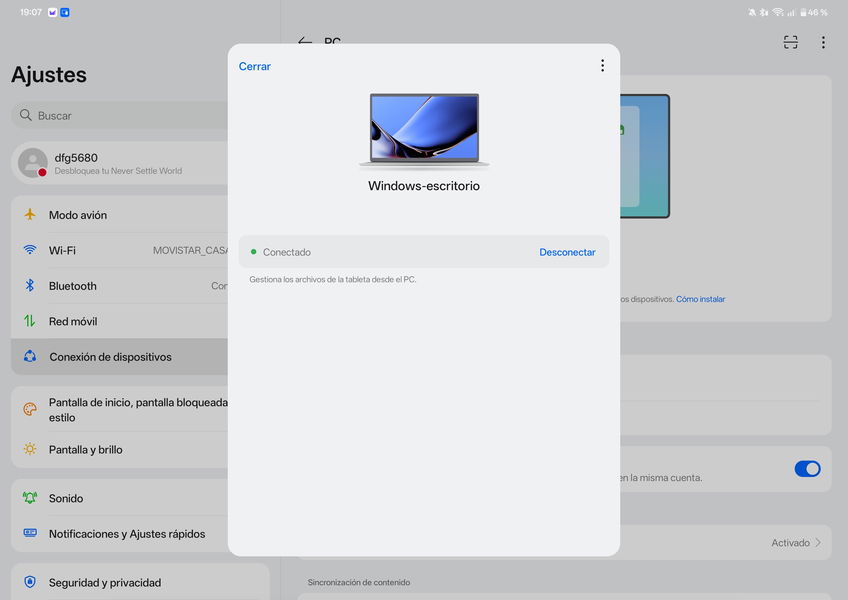Open the Cómo instalar link

[700, 299]
